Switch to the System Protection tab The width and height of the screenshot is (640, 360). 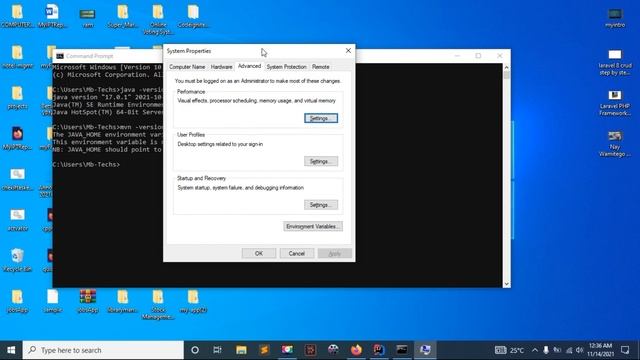pyautogui.click(x=287, y=67)
